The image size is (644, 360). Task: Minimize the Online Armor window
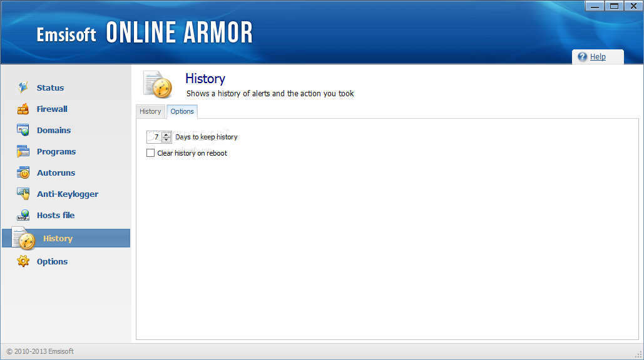tap(595, 6)
